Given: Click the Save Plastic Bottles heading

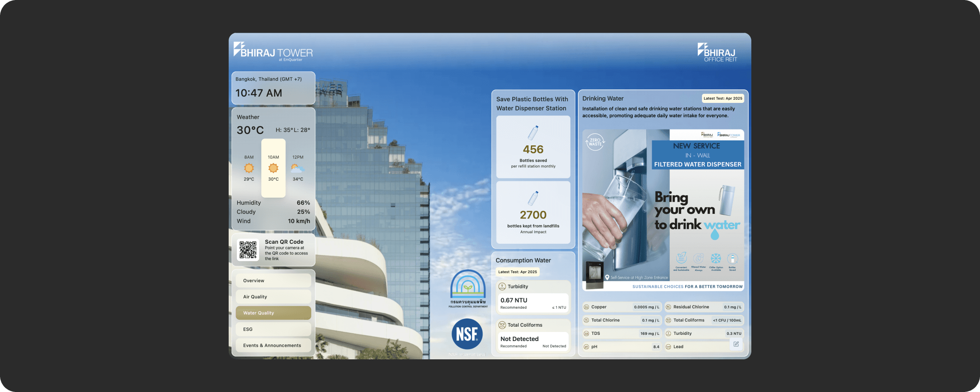Looking at the screenshot, I should (x=532, y=104).
